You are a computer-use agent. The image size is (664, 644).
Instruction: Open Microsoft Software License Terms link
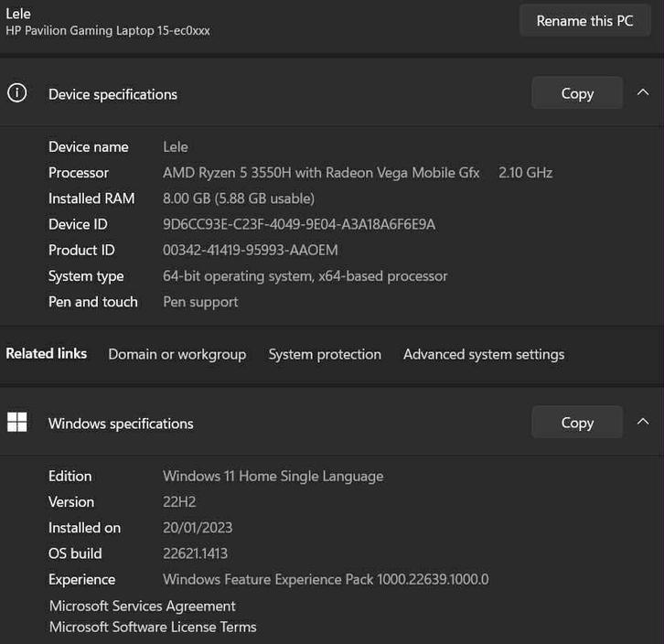pyautogui.click(x=153, y=627)
